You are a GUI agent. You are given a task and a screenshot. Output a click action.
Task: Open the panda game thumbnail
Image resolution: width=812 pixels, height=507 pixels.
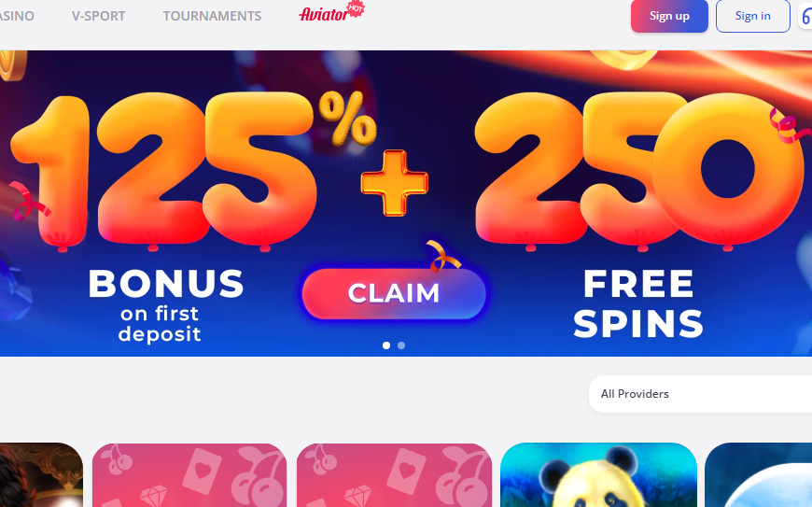click(x=598, y=475)
